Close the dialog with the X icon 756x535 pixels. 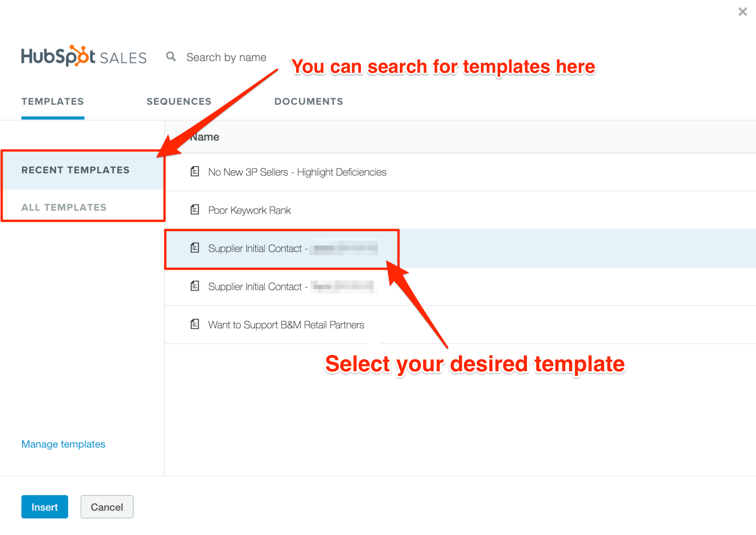743,12
